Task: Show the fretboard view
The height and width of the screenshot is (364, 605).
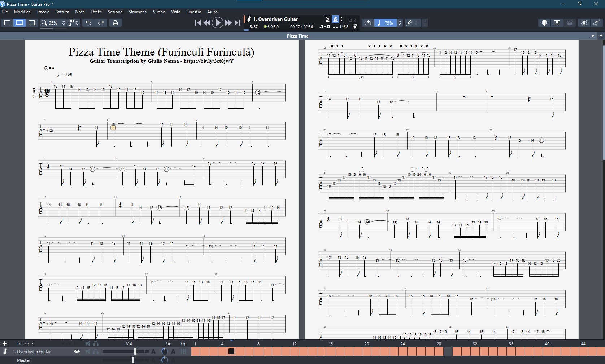Action: coord(544,23)
